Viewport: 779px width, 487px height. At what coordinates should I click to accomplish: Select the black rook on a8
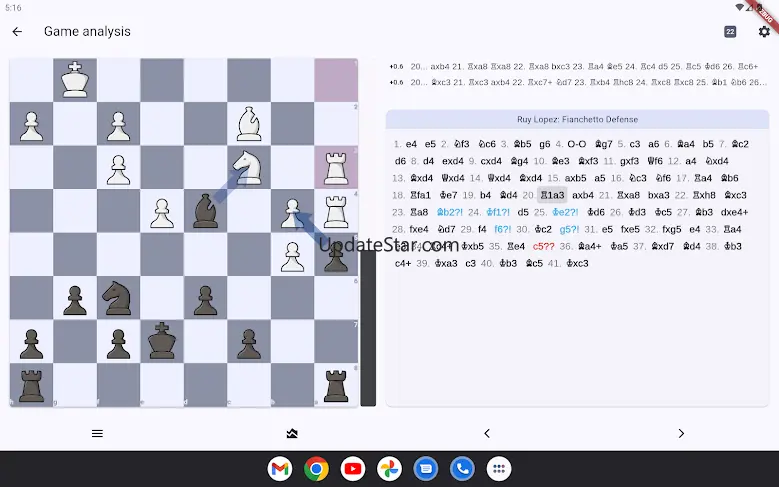[x=336, y=386]
